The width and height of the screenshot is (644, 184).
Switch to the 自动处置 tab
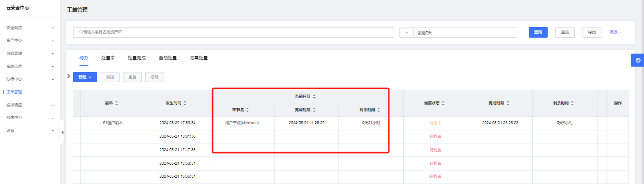[x=168, y=58]
